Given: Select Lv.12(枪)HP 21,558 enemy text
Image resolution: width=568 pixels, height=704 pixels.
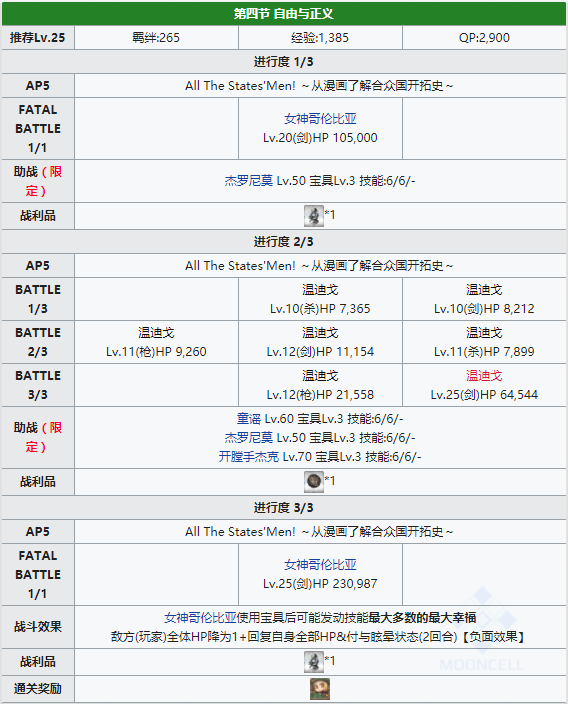Looking at the screenshot, I should [320, 395].
